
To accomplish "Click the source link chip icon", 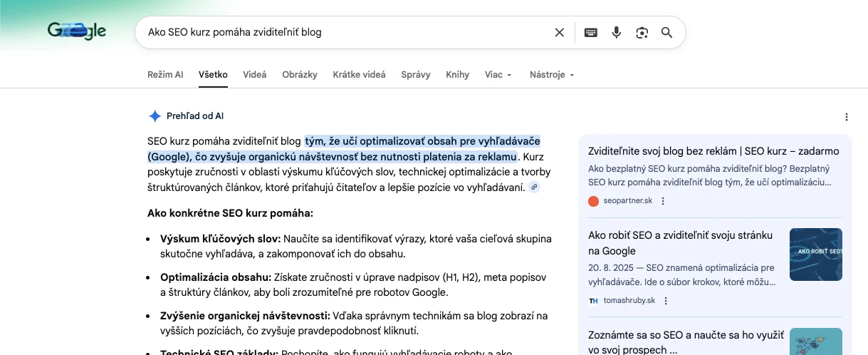I will [534, 187].
